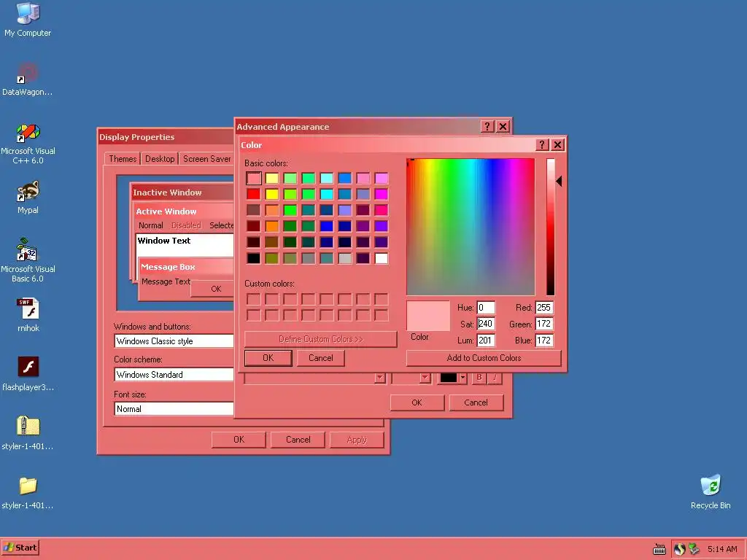Click the Red value field
747x560 pixels.
pyautogui.click(x=543, y=308)
